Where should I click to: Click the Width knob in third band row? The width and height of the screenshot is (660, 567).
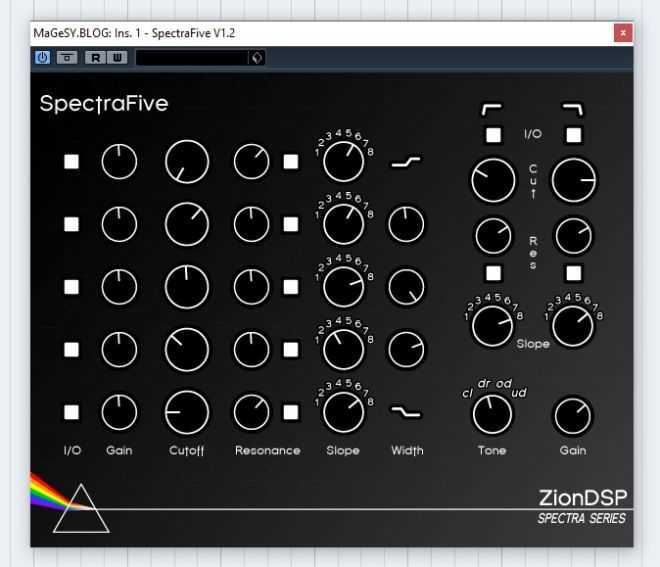(406, 287)
